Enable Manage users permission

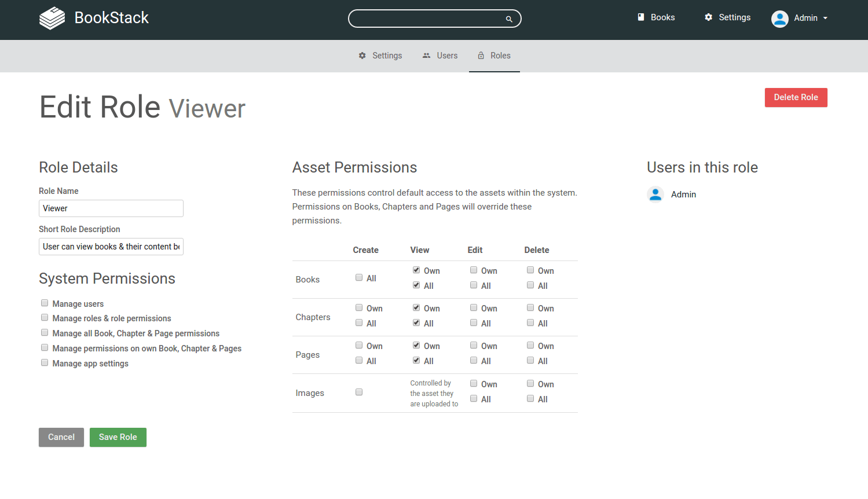45,303
